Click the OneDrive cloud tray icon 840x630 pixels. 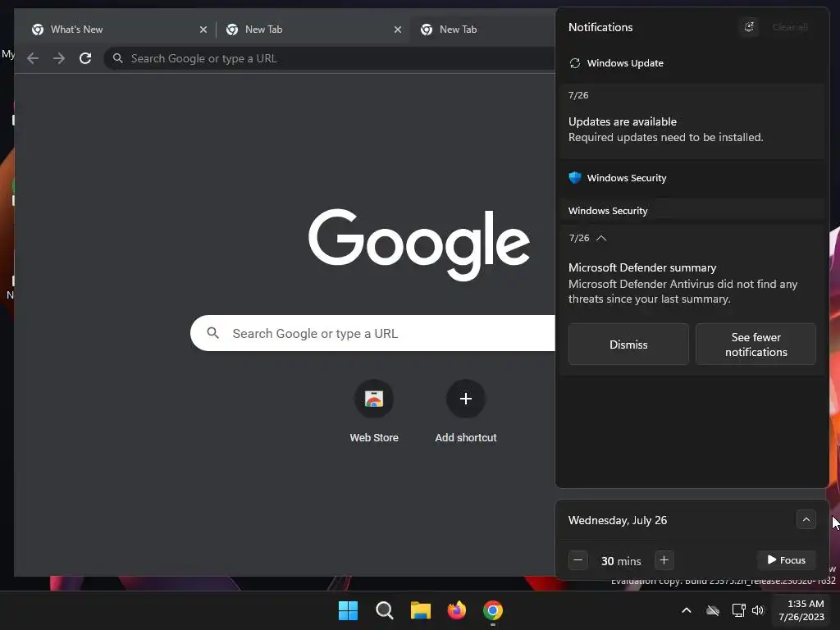pyautogui.click(x=713, y=610)
